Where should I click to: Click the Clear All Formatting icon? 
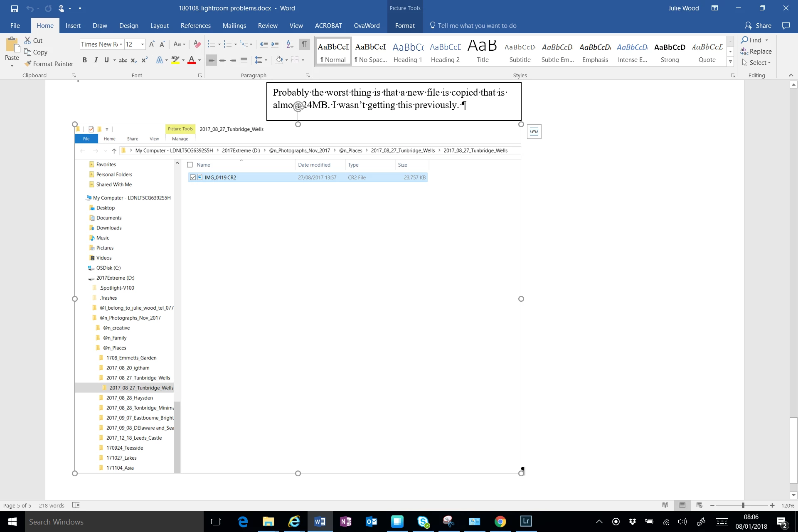[x=197, y=44]
